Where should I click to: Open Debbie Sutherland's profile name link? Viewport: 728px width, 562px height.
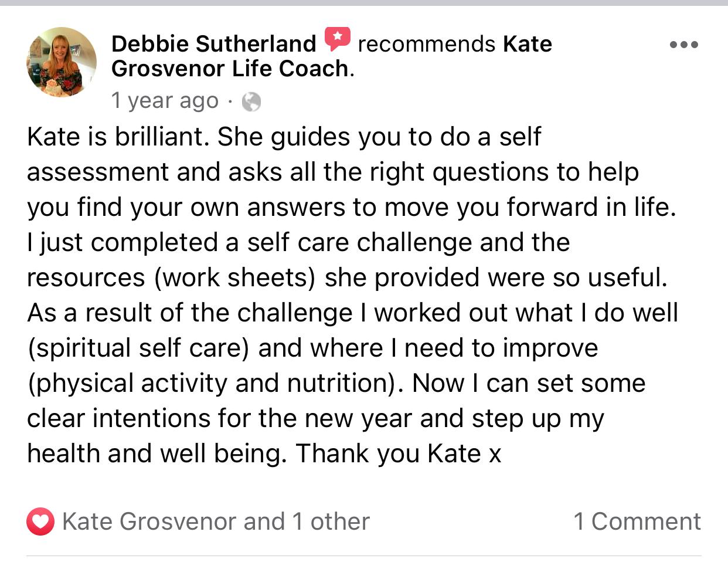[x=213, y=44]
